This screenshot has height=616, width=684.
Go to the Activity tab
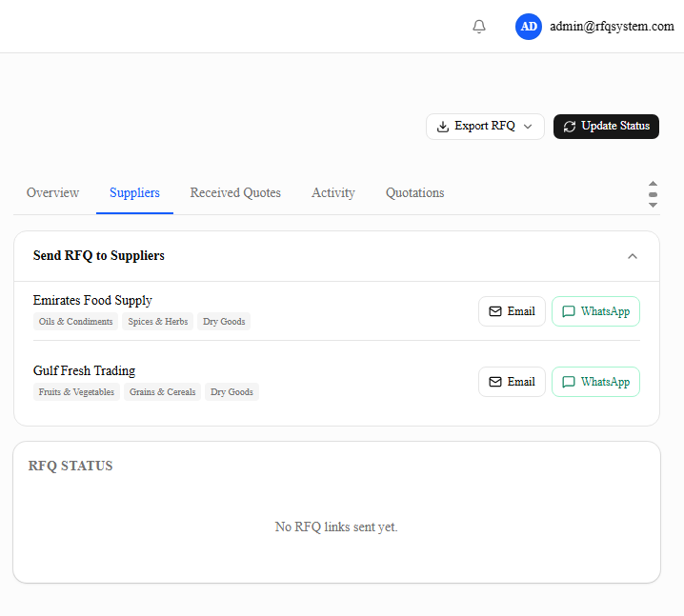pos(333,192)
